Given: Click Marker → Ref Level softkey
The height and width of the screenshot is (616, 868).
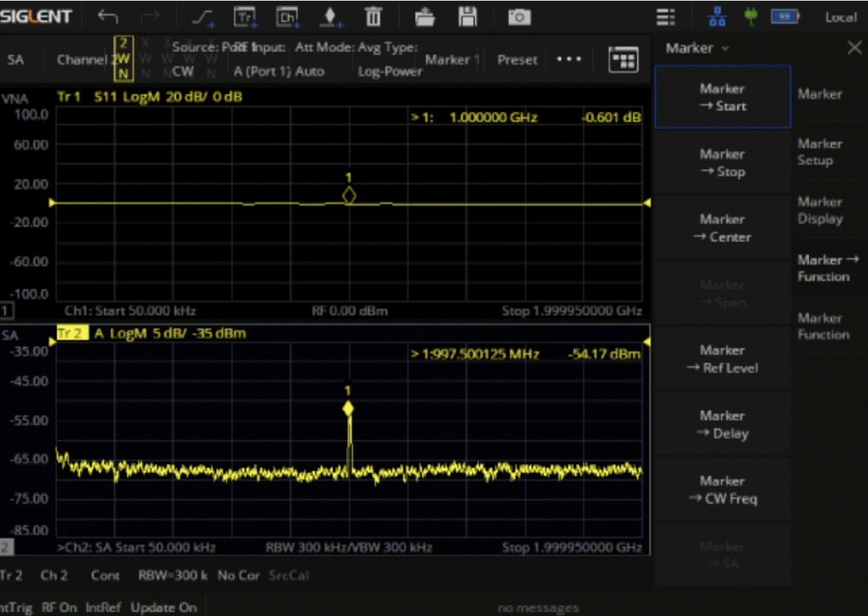Looking at the screenshot, I should (722, 358).
